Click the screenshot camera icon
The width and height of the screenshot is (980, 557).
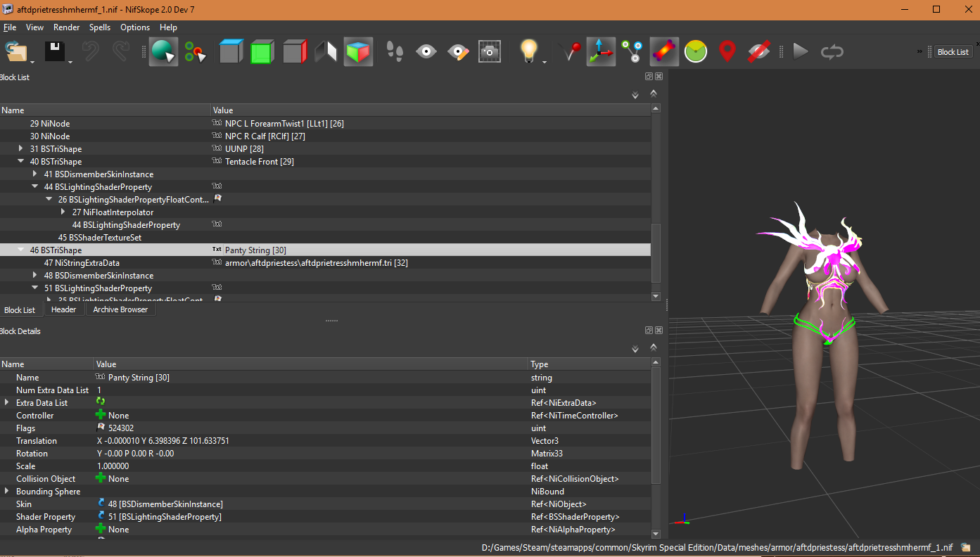(x=490, y=51)
